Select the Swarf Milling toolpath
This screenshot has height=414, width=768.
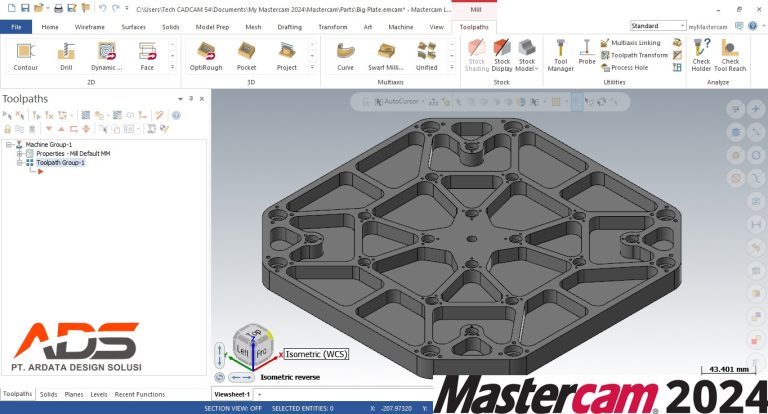386,57
